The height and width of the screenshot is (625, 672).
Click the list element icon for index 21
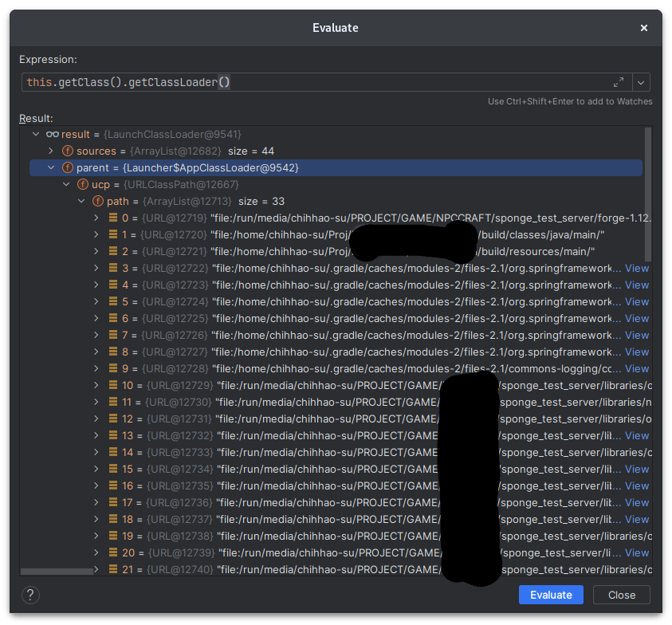click(x=113, y=569)
